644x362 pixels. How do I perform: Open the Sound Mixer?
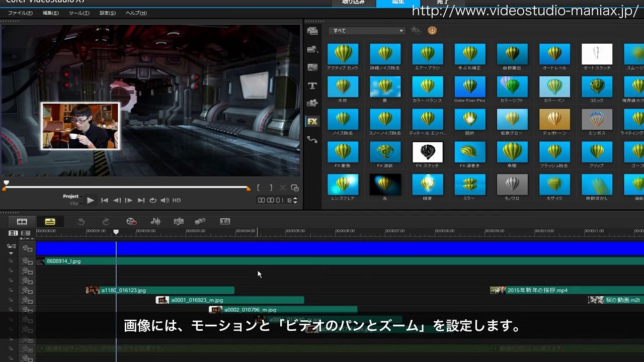[x=156, y=222]
